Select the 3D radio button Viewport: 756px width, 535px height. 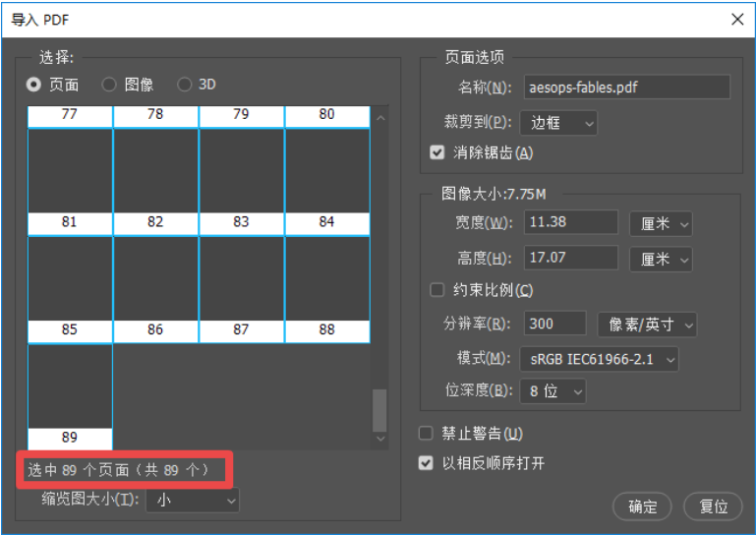coord(184,85)
